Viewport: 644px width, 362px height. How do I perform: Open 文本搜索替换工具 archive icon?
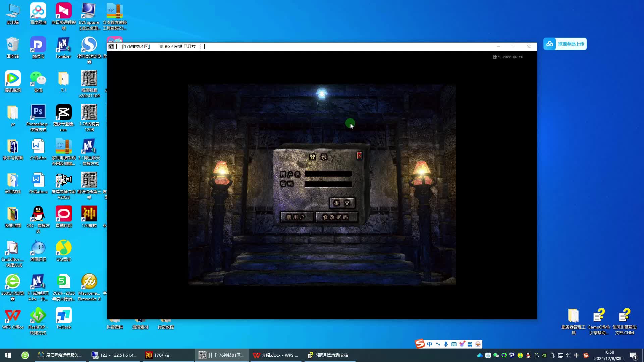pos(115,16)
